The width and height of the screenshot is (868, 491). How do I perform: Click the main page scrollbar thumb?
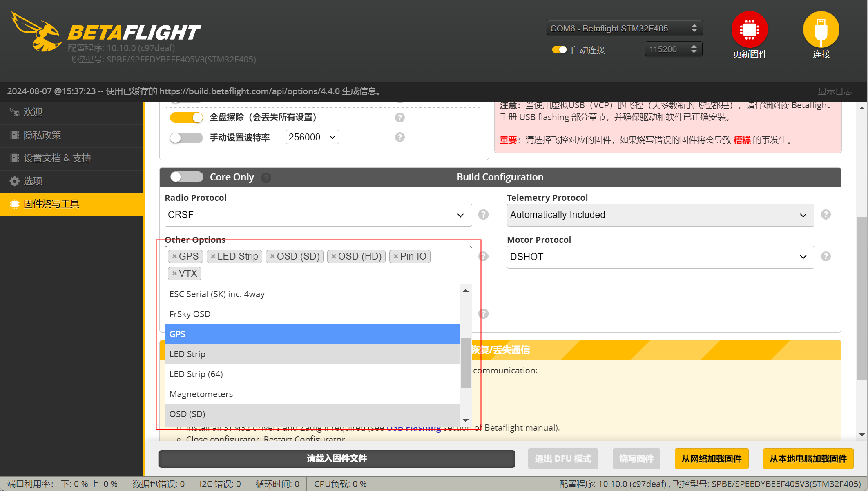point(862,298)
